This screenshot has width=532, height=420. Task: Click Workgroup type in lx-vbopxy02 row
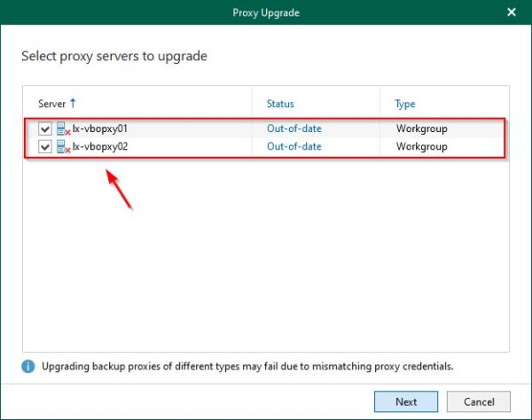point(422,147)
